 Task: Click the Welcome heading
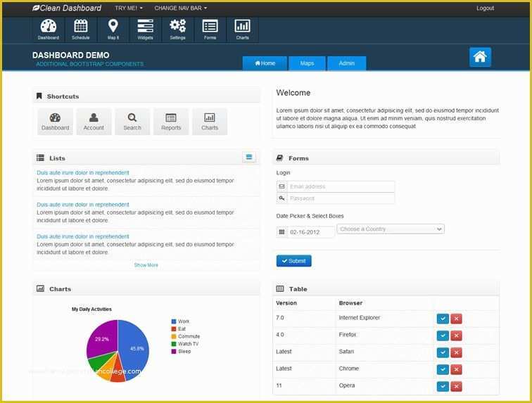(x=293, y=93)
